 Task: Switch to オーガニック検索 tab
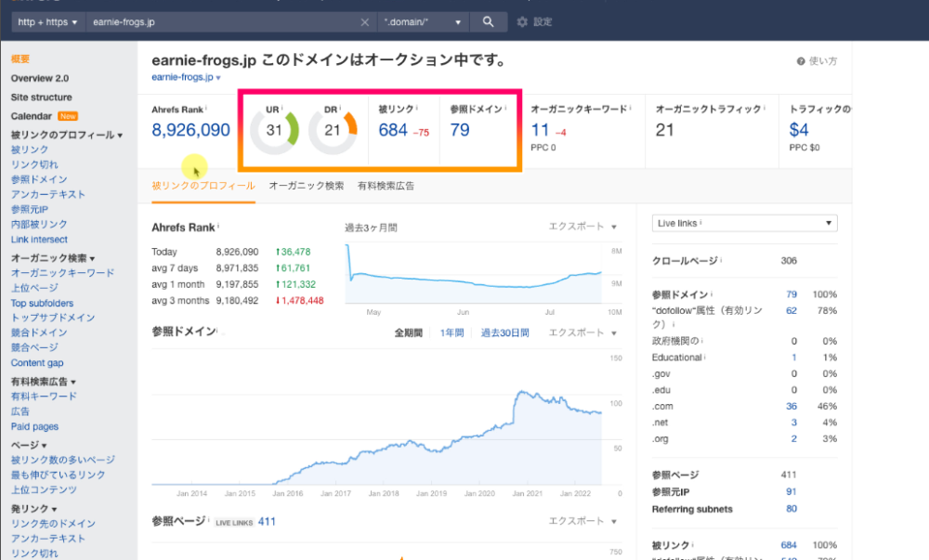[x=307, y=186]
